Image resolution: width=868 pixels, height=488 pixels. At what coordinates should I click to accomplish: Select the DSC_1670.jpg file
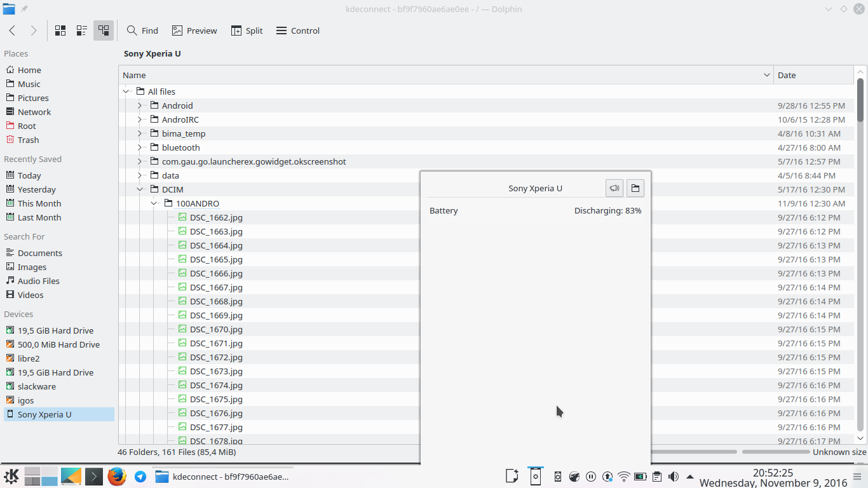click(x=216, y=329)
